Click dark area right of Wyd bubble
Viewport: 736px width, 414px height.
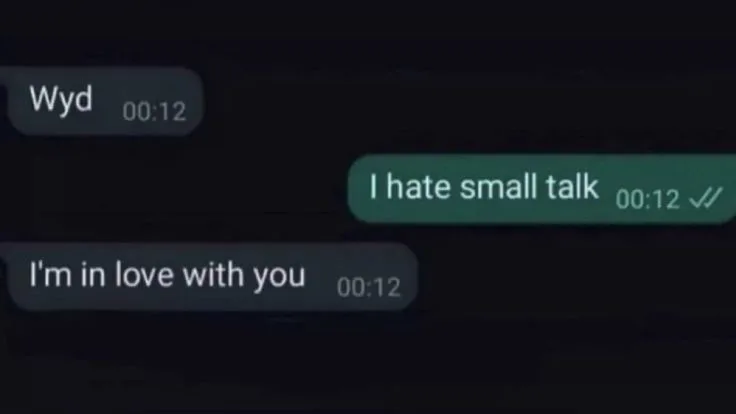tap(469, 101)
